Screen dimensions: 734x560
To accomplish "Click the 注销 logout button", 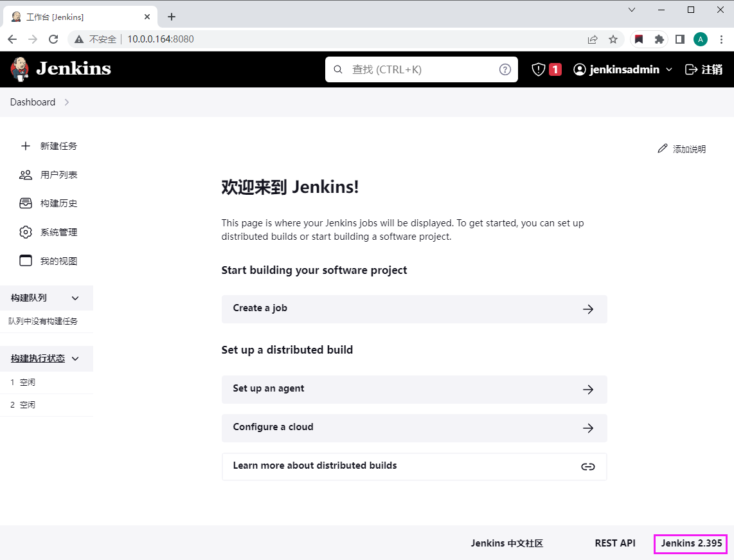I will tap(704, 69).
